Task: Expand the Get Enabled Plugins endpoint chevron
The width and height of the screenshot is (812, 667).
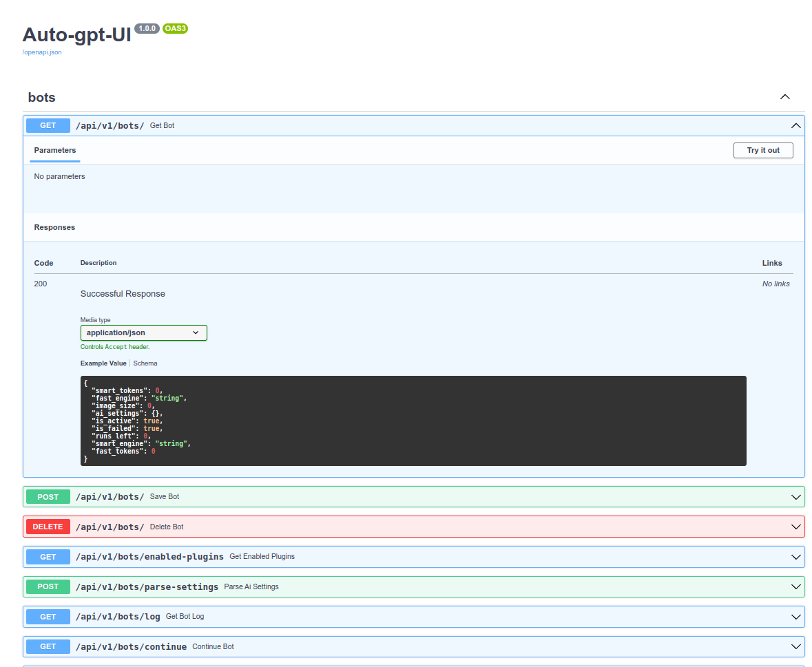Action: tap(796, 557)
